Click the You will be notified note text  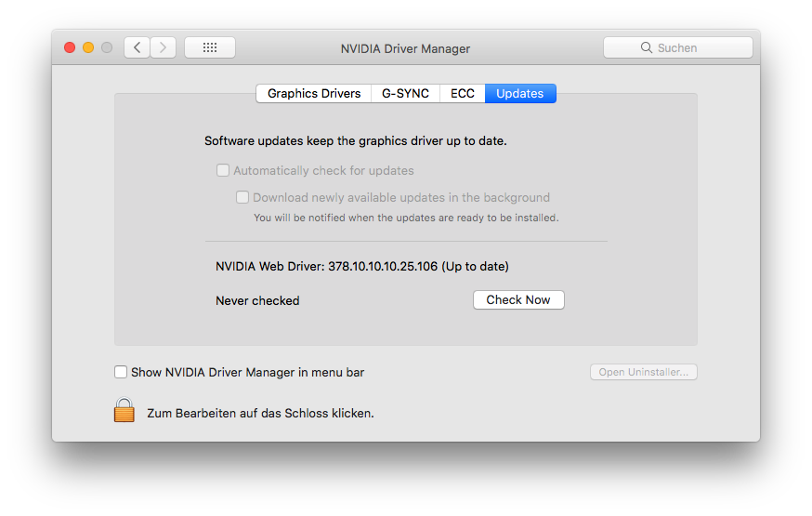tap(406, 218)
